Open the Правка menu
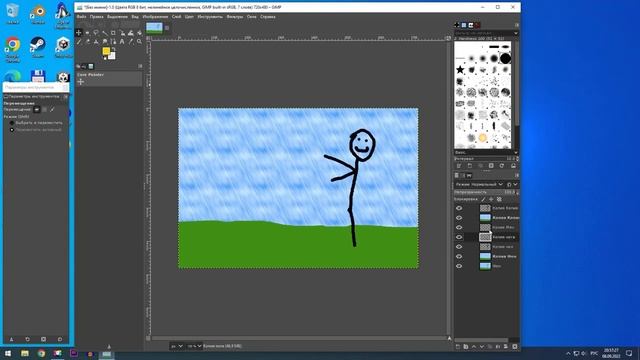640x360 pixels. (x=96, y=17)
